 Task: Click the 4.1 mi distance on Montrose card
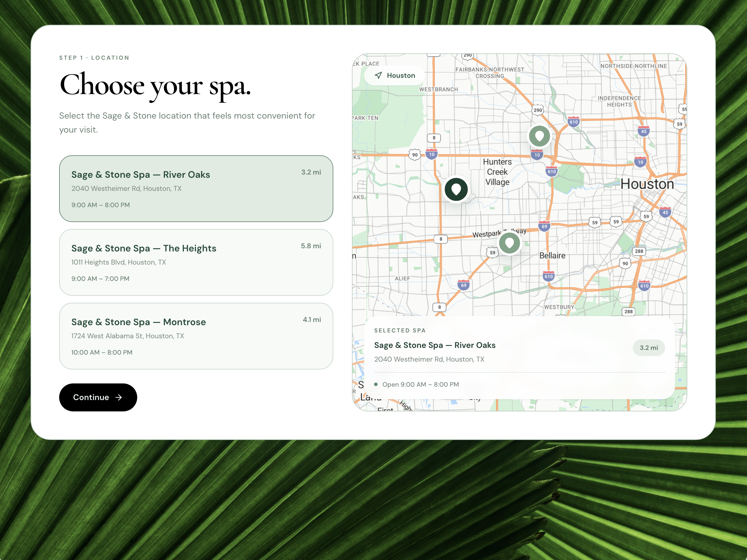click(x=312, y=320)
